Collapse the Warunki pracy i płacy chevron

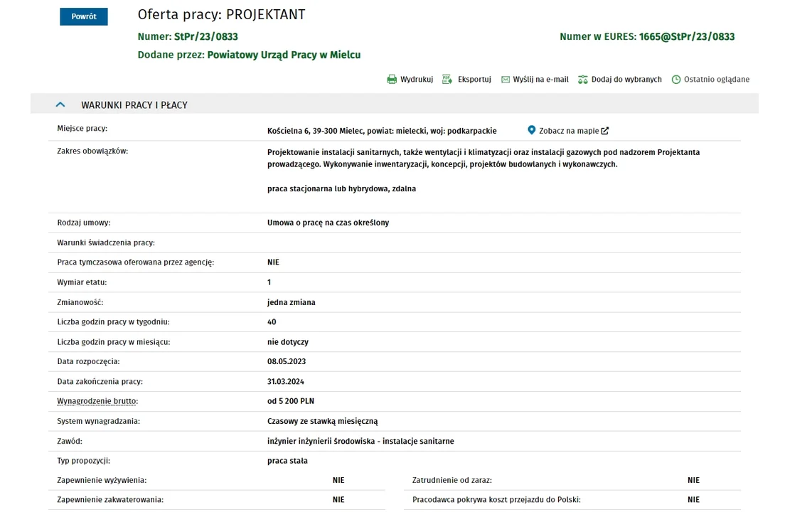coord(60,105)
